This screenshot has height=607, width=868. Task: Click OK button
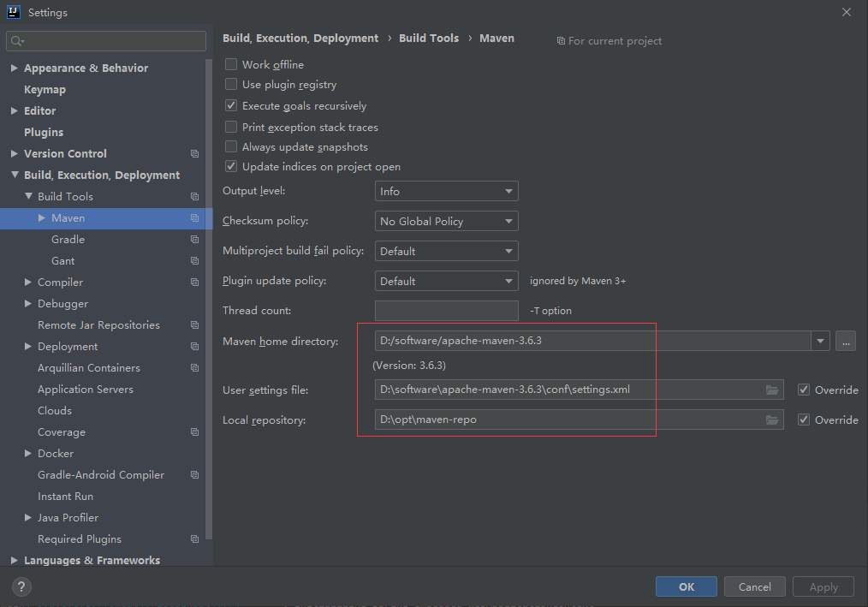pos(687,587)
